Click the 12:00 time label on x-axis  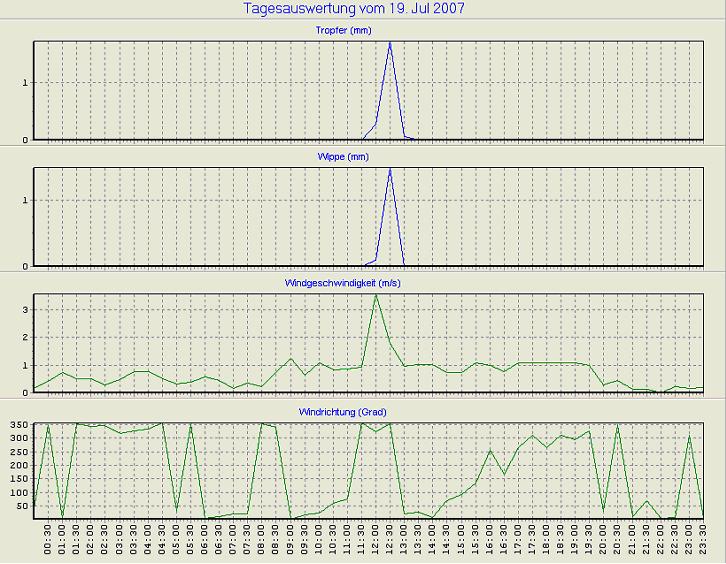(x=376, y=541)
